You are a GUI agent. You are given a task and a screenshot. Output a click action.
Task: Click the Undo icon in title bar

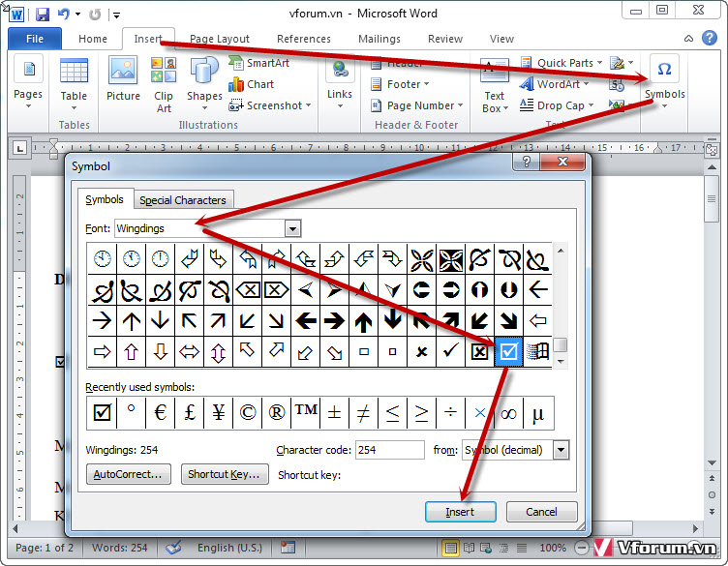(x=63, y=15)
